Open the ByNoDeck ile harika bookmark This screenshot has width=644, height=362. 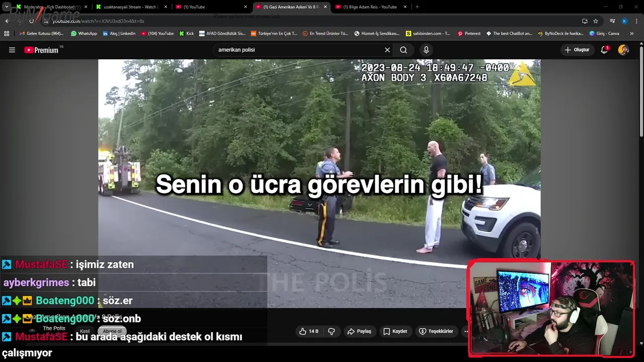(x=560, y=34)
